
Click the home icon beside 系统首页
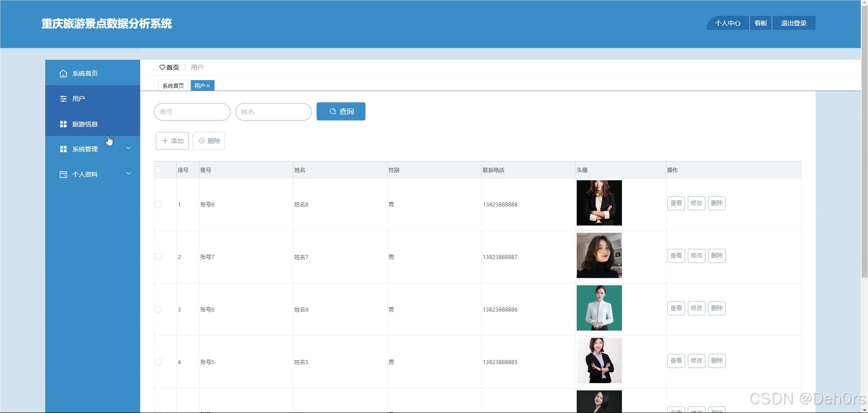63,73
